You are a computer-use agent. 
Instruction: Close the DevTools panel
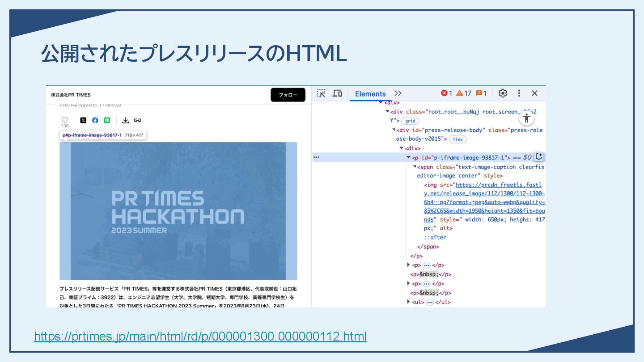click(535, 93)
